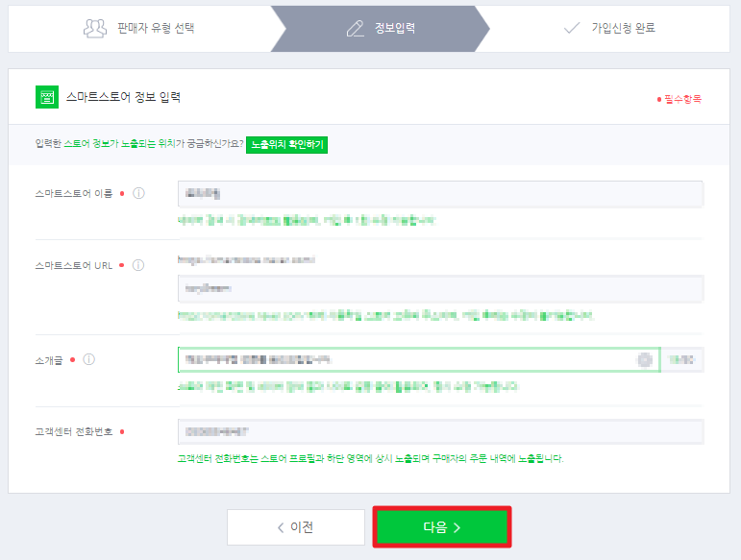Focus the 스마트스토어 URL input field

click(440, 288)
